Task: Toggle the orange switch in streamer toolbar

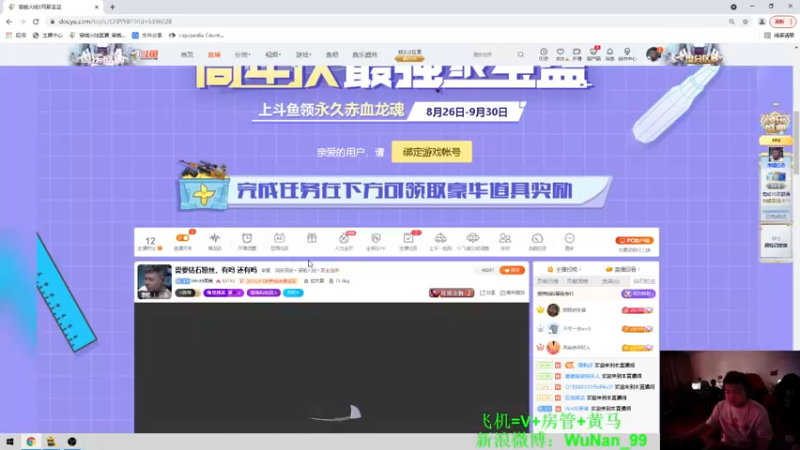Action: click(182, 238)
